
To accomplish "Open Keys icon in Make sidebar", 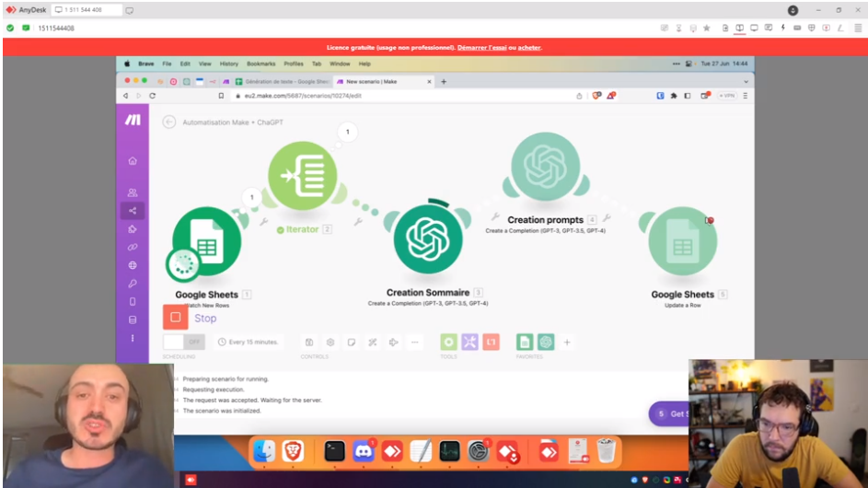I will (x=133, y=284).
